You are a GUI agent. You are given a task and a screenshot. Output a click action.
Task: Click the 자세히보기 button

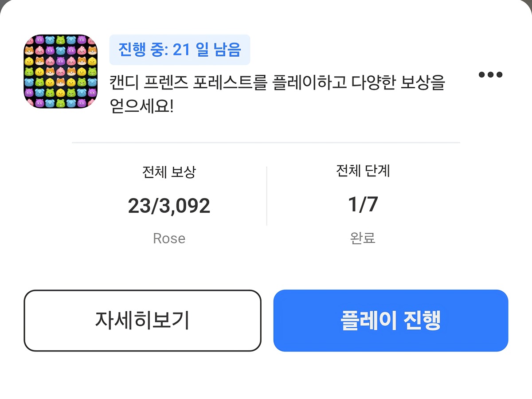(142, 321)
